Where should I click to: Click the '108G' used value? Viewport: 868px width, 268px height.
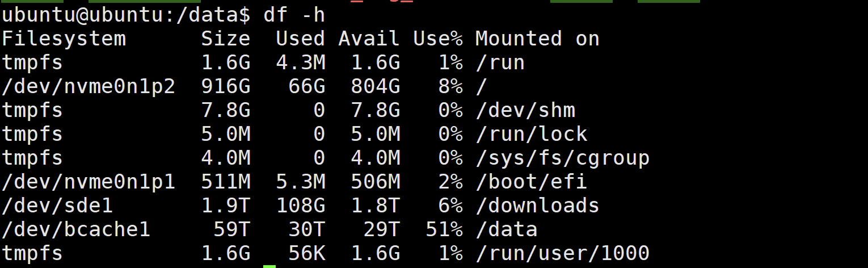click(300, 206)
